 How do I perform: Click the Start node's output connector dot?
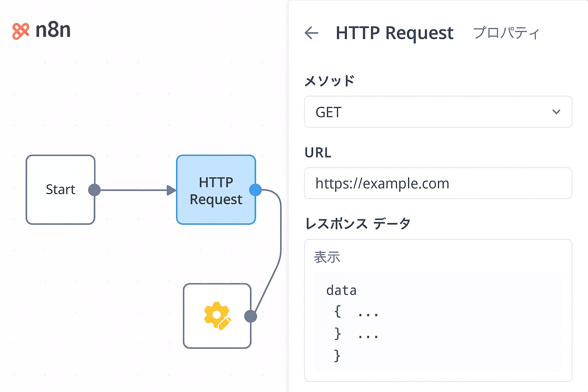point(94,190)
